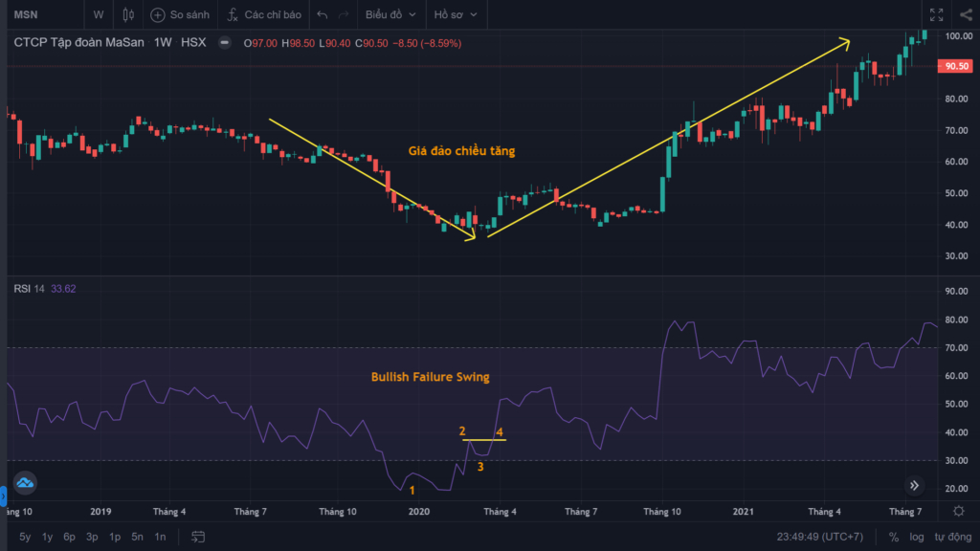980x551 pixels.
Task: Set range to 1n
Action: [160, 537]
